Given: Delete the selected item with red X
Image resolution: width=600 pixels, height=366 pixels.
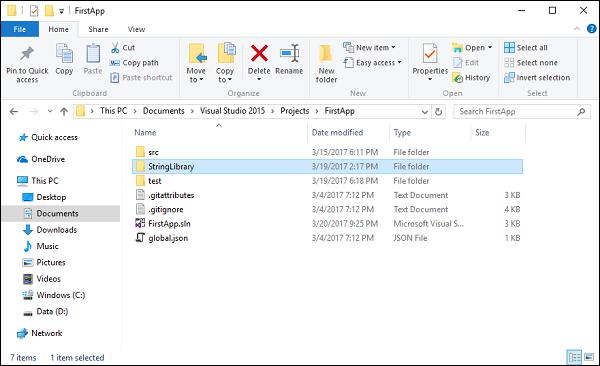Looking at the screenshot, I should (x=259, y=54).
